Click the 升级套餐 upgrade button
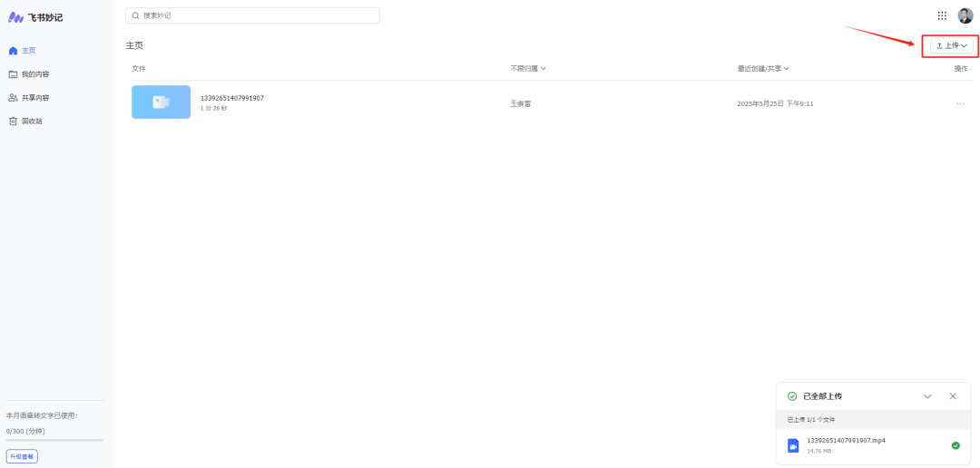The height and width of the screenshot is (468, 980). 22,457
